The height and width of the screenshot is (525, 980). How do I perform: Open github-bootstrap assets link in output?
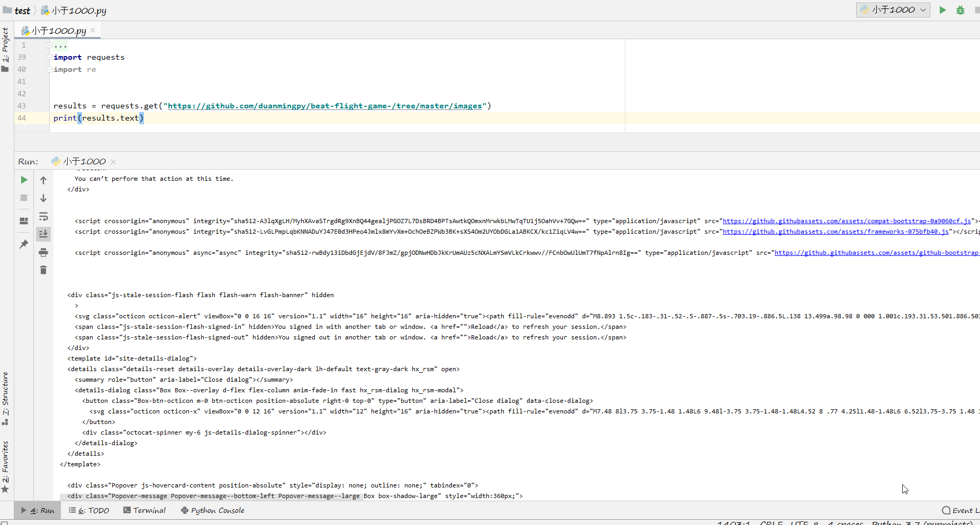point(877,253)
